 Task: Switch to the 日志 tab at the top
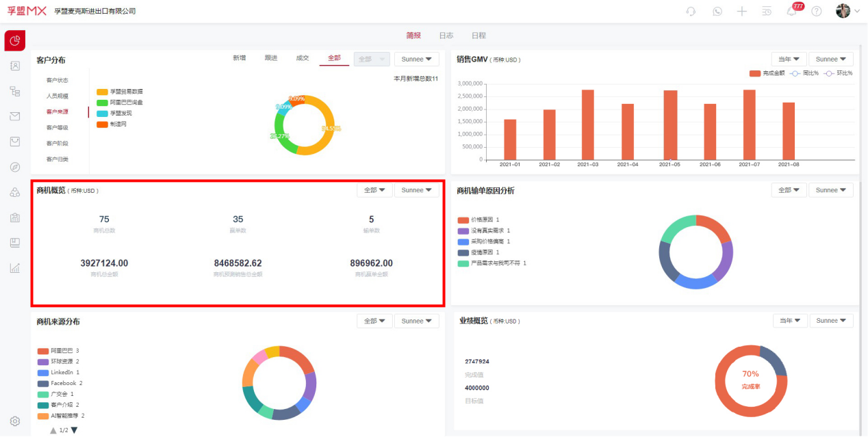click(447, 34)
